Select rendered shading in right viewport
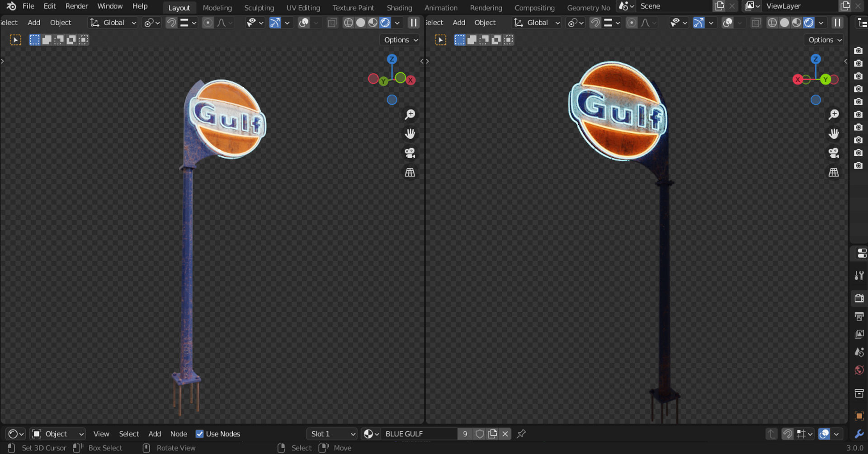The height and width of the screenshot is (454, 868). pos(809,23)
